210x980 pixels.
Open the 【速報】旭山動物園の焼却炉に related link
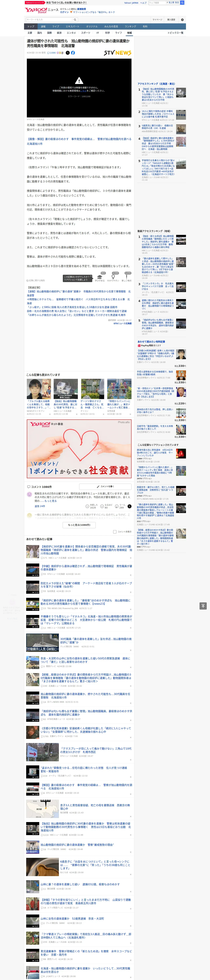[79, 293]
